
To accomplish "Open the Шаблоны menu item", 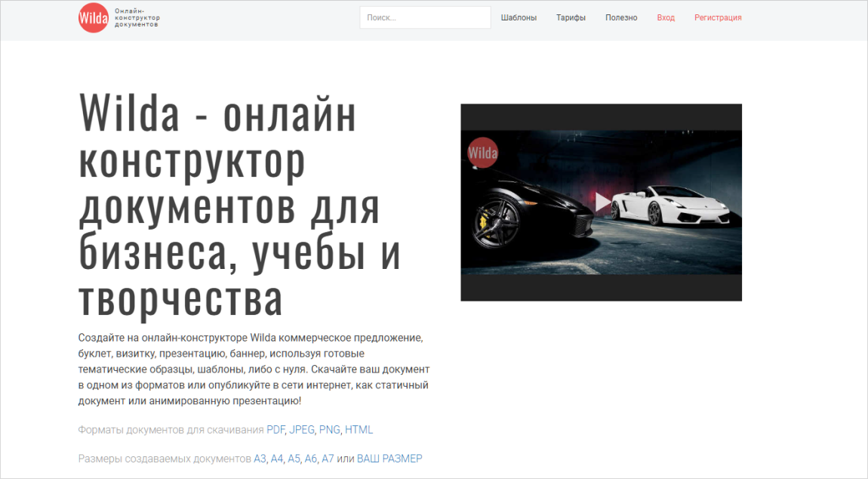I will point(519,17).
